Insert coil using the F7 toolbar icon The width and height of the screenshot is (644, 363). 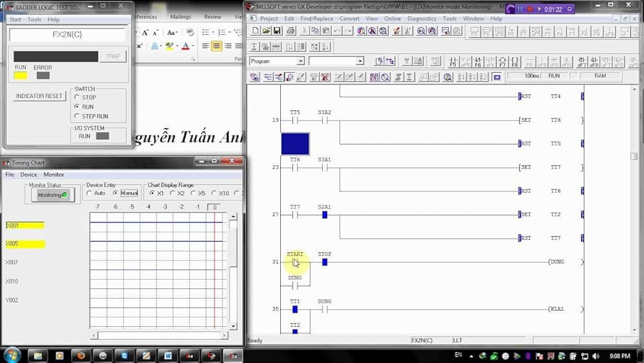[502, 61]
